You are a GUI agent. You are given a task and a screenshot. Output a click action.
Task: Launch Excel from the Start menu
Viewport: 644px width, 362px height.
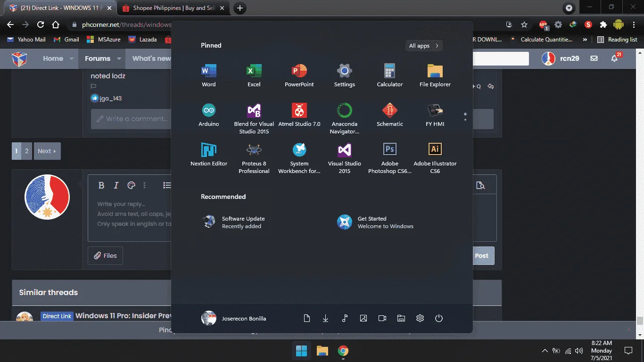coord(254,75)
